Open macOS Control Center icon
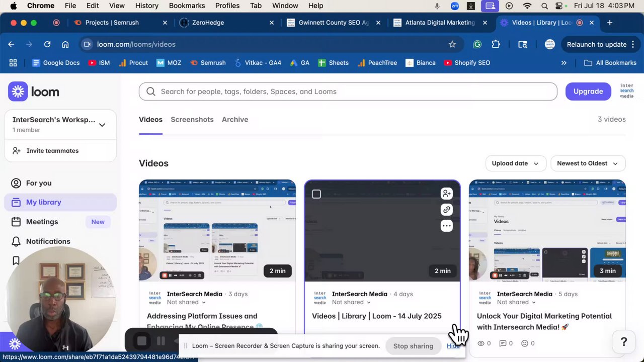Viewport: 644px width, 362px height. point(559,6)
